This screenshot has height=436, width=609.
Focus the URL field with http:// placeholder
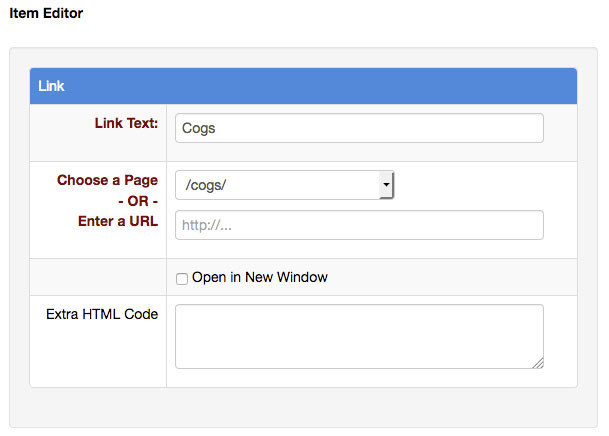click(x=359, y=225)
